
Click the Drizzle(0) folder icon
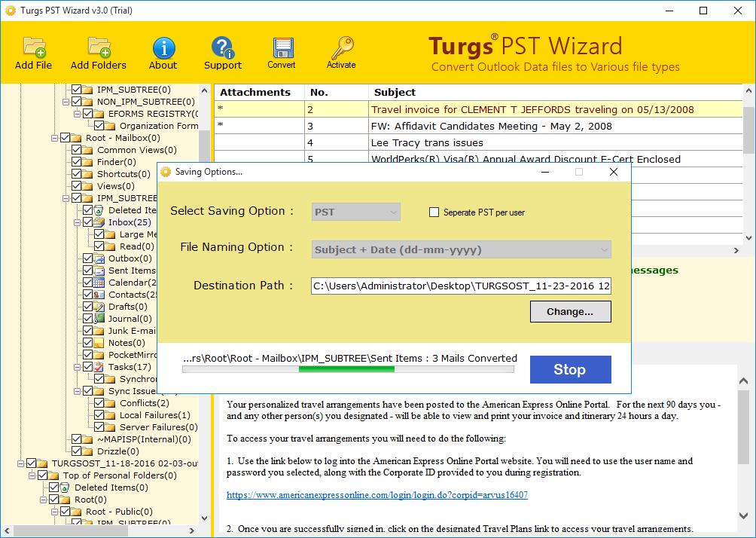click(x=88, y=451)
